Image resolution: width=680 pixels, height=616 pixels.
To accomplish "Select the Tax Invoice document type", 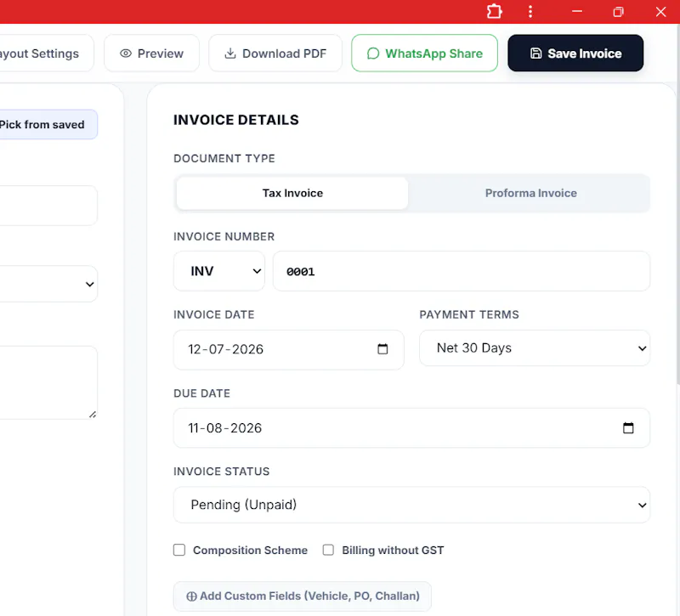I will (292, 193).
